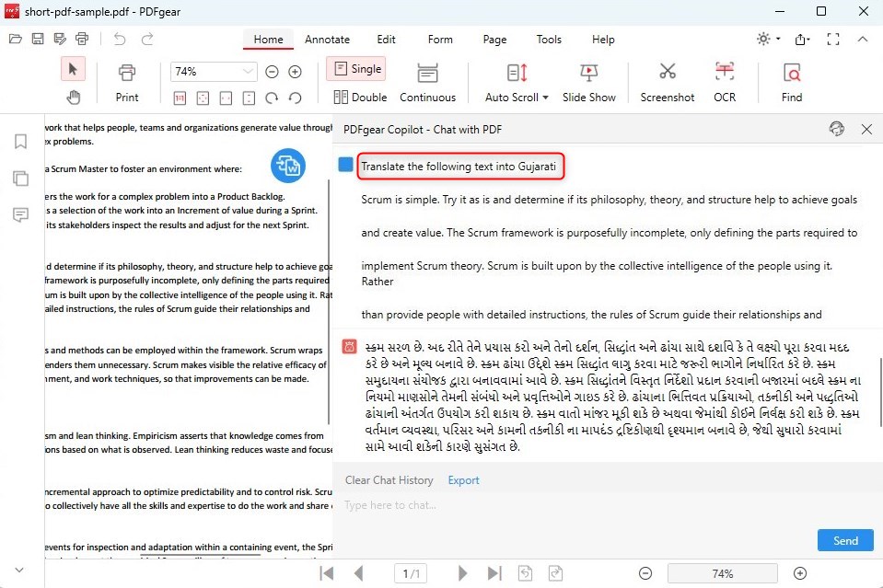Click the Export link
Screen dimensions: 883x588
tap(463, 480)
